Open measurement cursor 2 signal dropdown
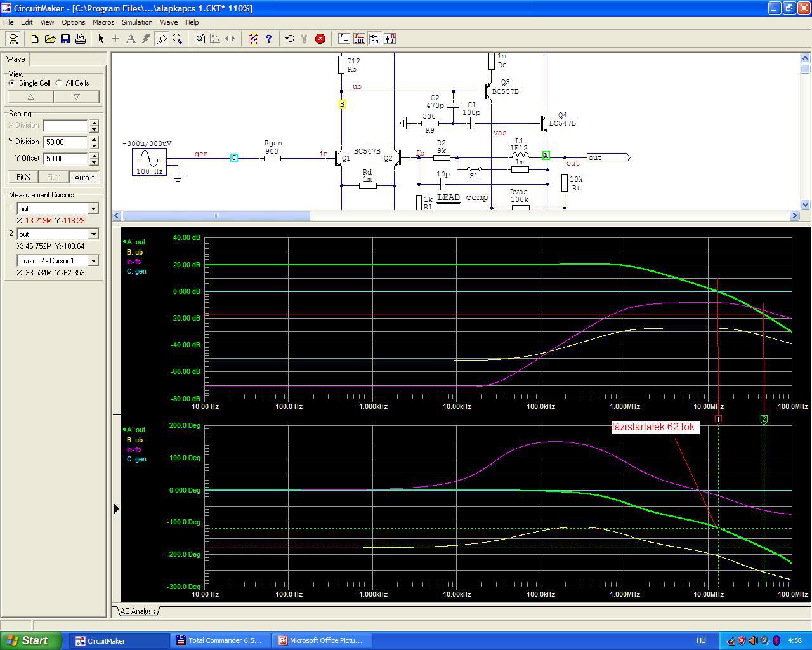The image size is (812, 650). point(93,234)
